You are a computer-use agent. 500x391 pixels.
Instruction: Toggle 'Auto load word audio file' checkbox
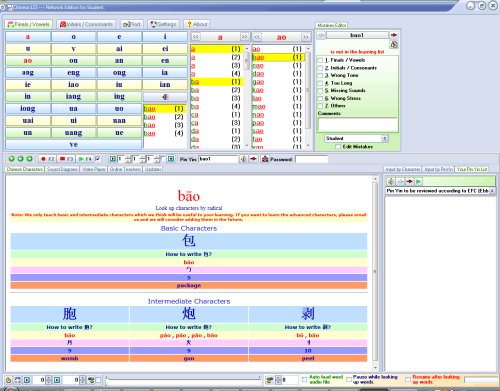point(304,379)
